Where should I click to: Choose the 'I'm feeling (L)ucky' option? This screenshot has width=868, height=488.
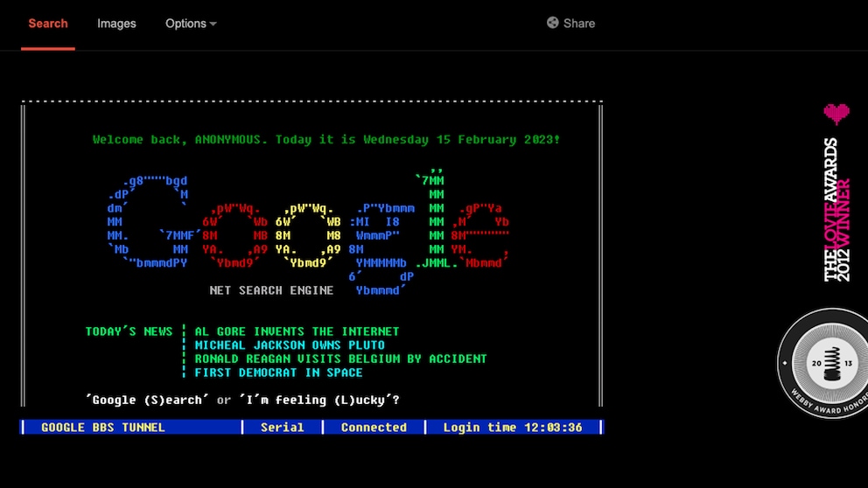click(x=318, y=400)
